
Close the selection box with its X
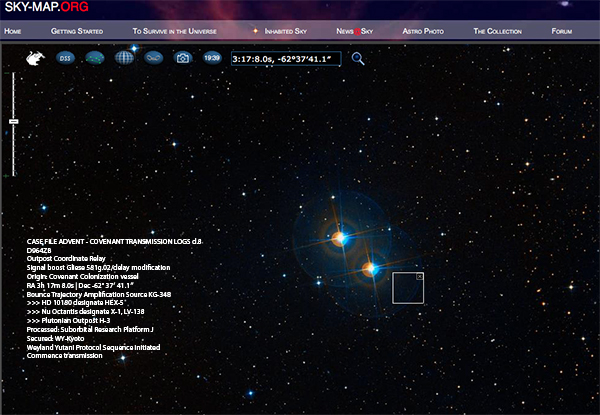(x=419, y=277)
